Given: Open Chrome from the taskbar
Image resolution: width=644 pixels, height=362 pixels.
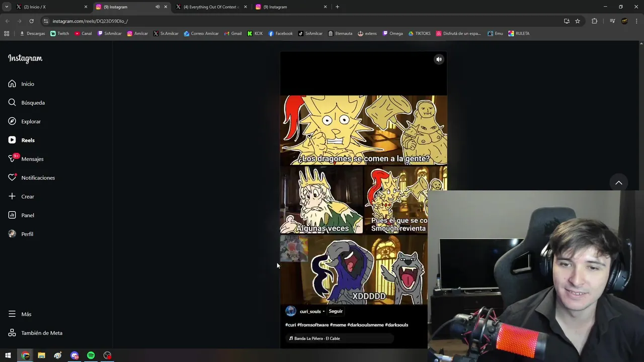Looking at the screenshot, I should [x=25, y=355].
